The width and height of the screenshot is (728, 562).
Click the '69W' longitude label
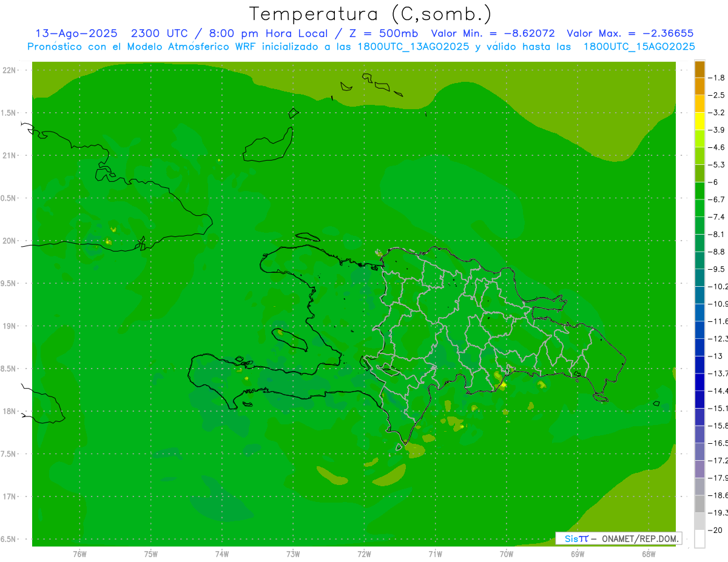point(578,554)
